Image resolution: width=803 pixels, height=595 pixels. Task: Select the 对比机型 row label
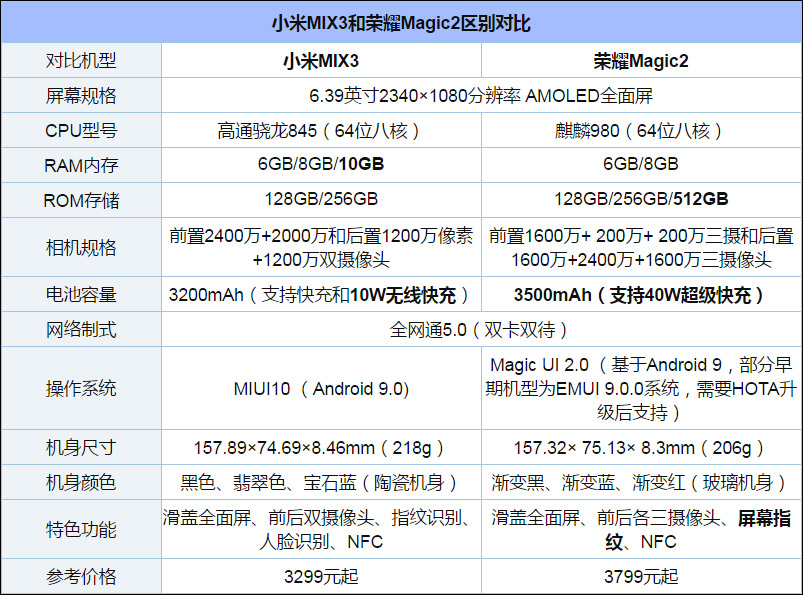coord(81,60)
